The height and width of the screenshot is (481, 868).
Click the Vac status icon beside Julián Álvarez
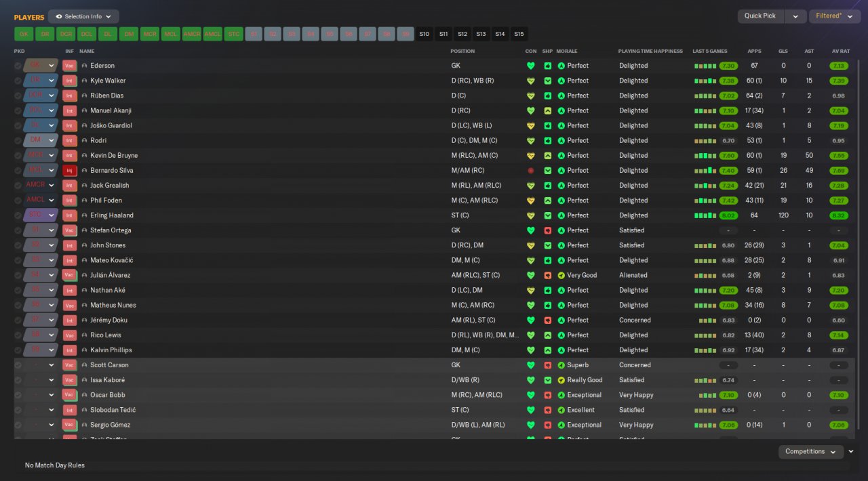[x=69, y=275]
